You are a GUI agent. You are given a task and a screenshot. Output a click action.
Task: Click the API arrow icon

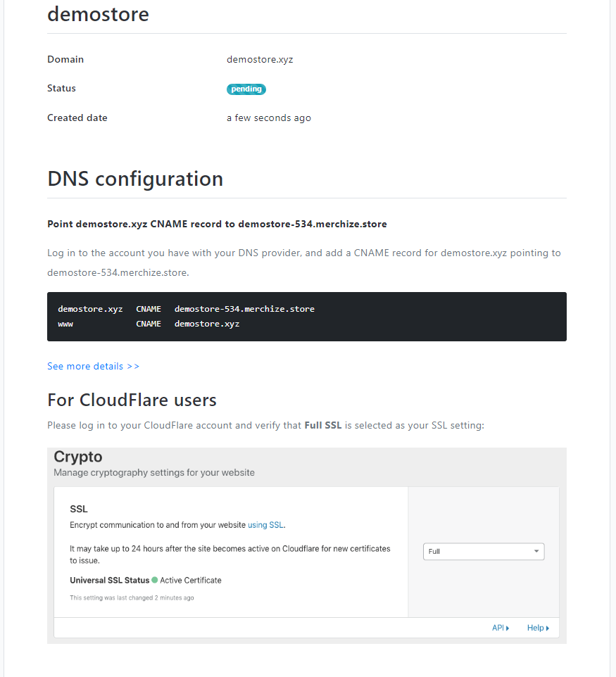click(x=508, y=628)
